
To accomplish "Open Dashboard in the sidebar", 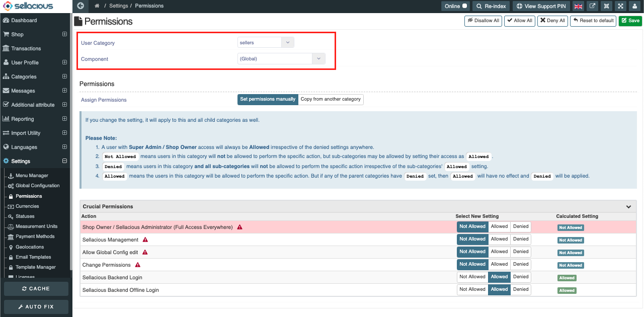I will point(24,20).
